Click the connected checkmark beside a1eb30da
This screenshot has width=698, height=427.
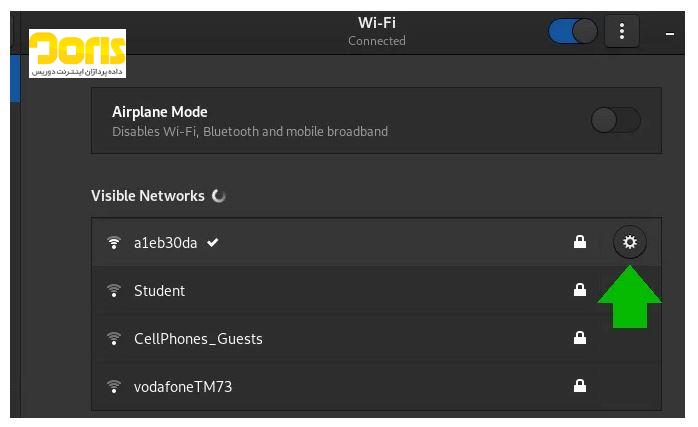click(213, 242)
